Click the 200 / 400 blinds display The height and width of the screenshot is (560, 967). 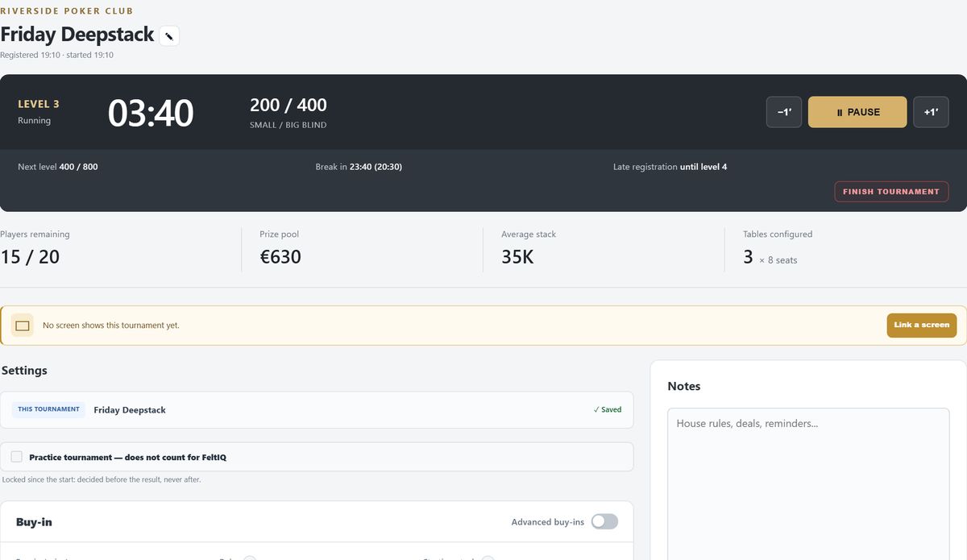pyautogui.click(x=288, y=105)
